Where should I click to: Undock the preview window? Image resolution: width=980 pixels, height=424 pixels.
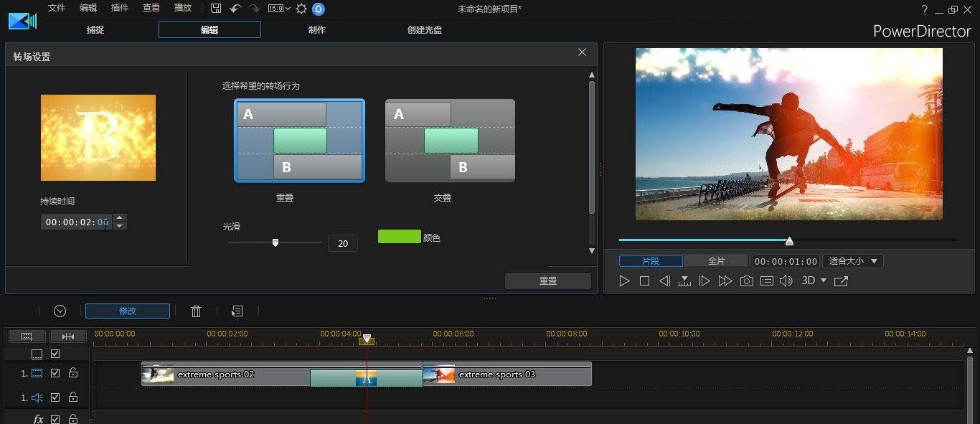point(841,281)
